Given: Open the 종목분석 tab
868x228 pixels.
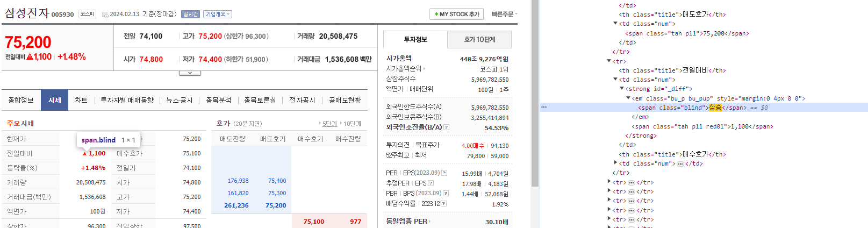Looking at the screenshot, I should point(218,100).
